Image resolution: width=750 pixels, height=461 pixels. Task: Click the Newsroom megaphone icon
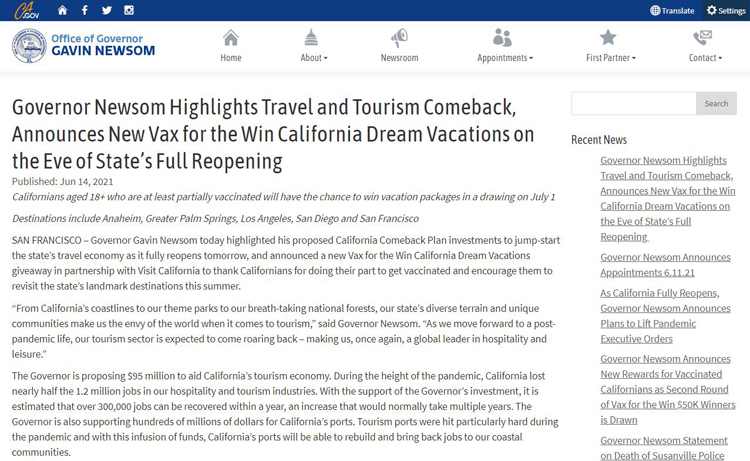(x=399, y=38)
